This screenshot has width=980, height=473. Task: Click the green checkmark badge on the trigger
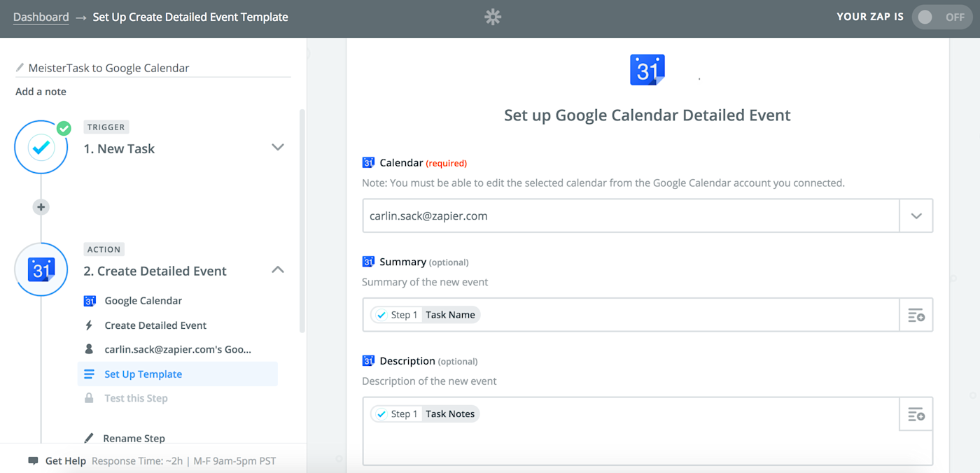coord(64,128)
